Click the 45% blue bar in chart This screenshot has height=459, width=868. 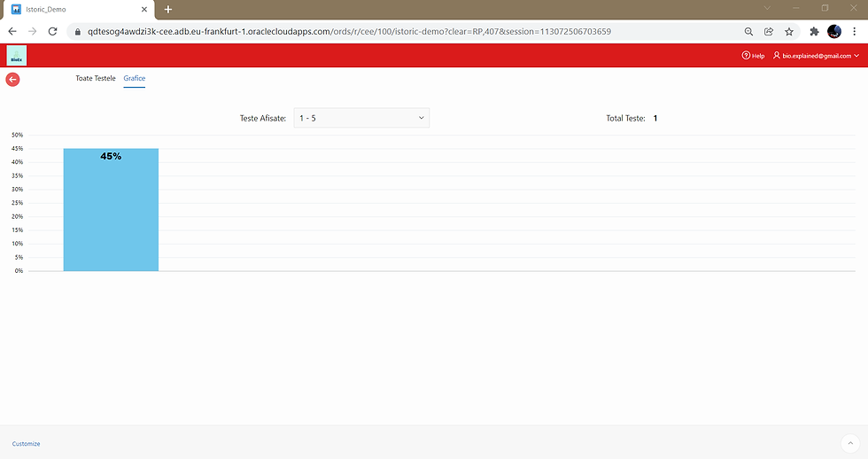tap(111, 209)
